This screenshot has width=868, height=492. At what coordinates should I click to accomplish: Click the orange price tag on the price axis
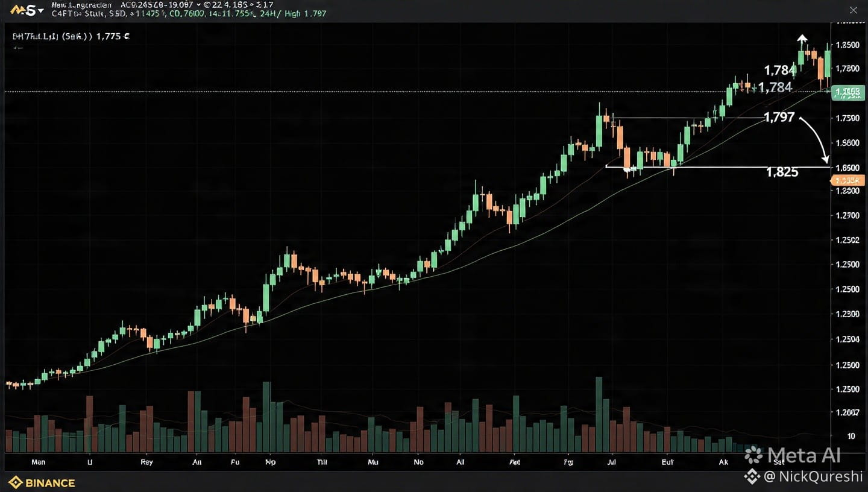click(x=848, y=180)
